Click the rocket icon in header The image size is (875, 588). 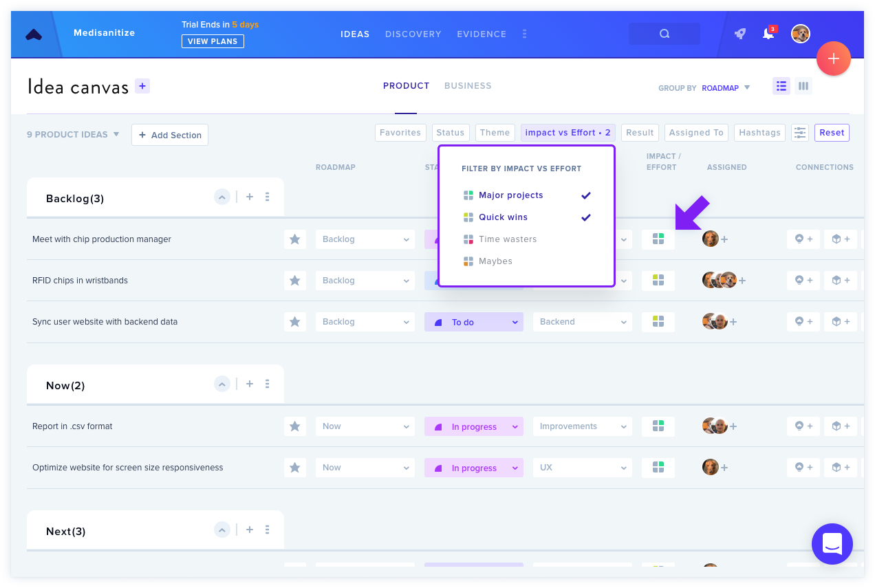tap(740, 34)
